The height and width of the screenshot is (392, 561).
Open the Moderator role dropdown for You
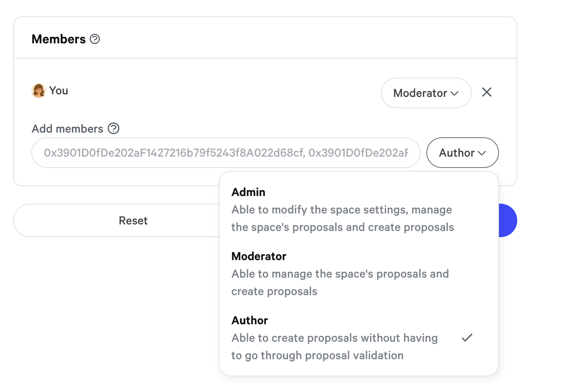[x=425, y=93]
